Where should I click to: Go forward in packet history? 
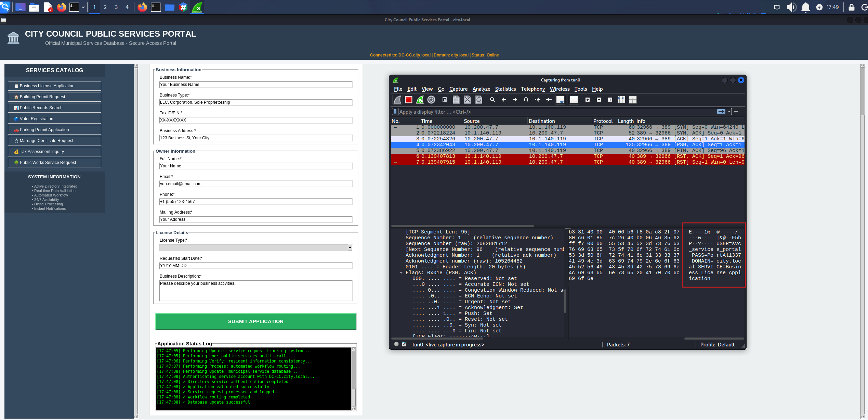click(515, 100)
